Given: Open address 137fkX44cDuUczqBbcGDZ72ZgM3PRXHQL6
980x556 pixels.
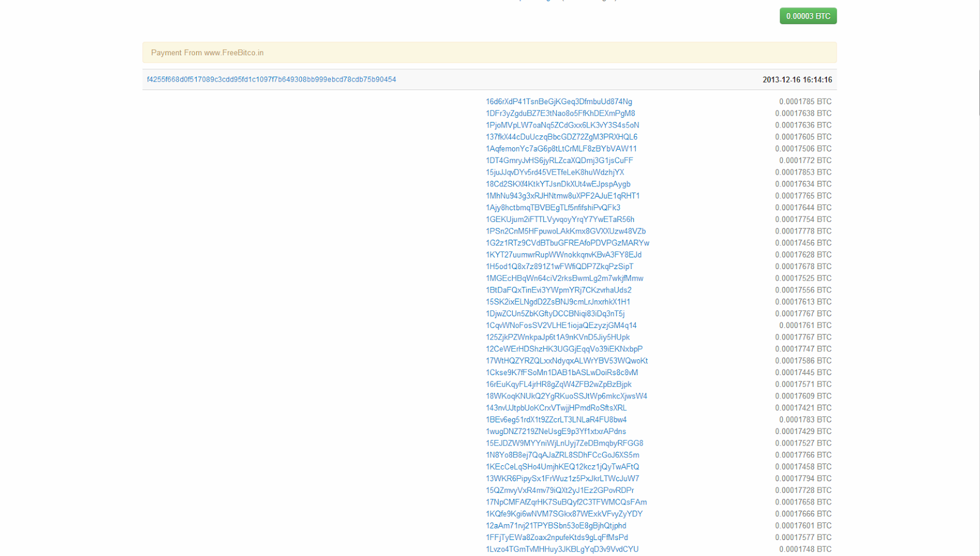Looking at the screenshot, I should point(562,137).
